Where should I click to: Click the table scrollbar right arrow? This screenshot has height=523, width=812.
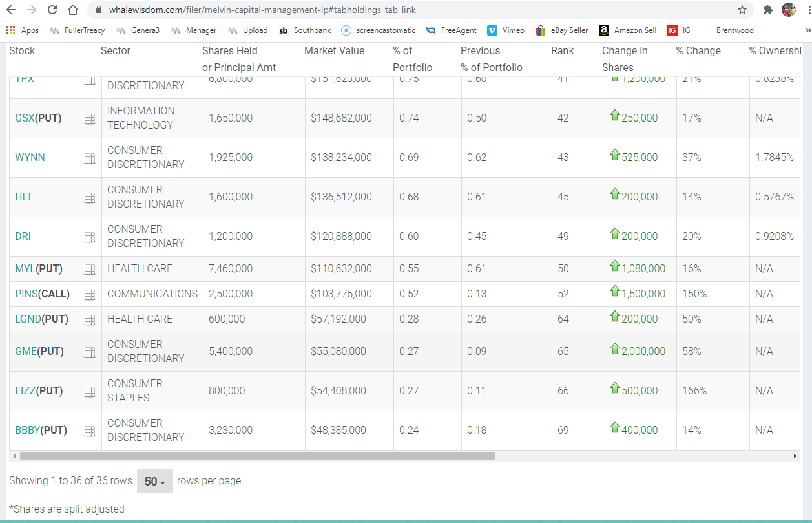(795, 456)
